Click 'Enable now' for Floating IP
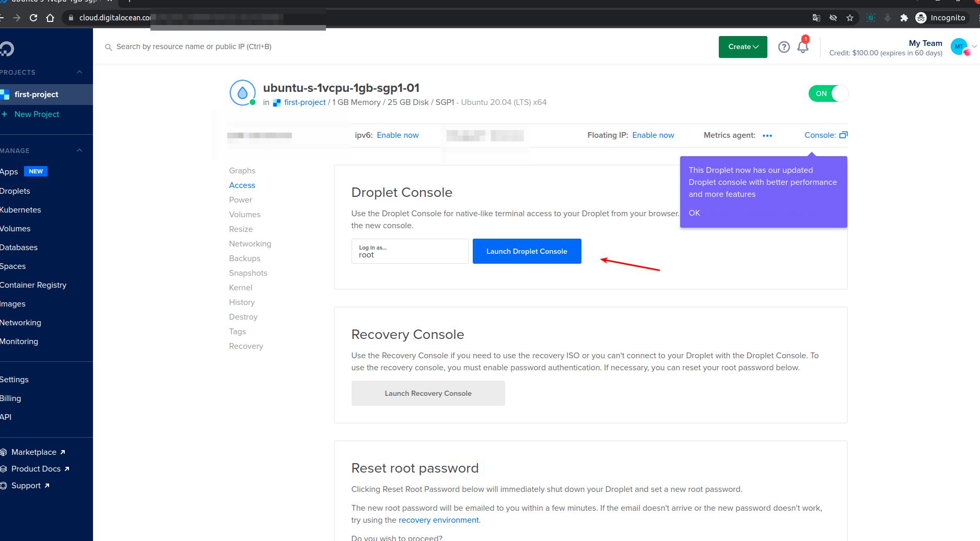 [x=654, y=135]
